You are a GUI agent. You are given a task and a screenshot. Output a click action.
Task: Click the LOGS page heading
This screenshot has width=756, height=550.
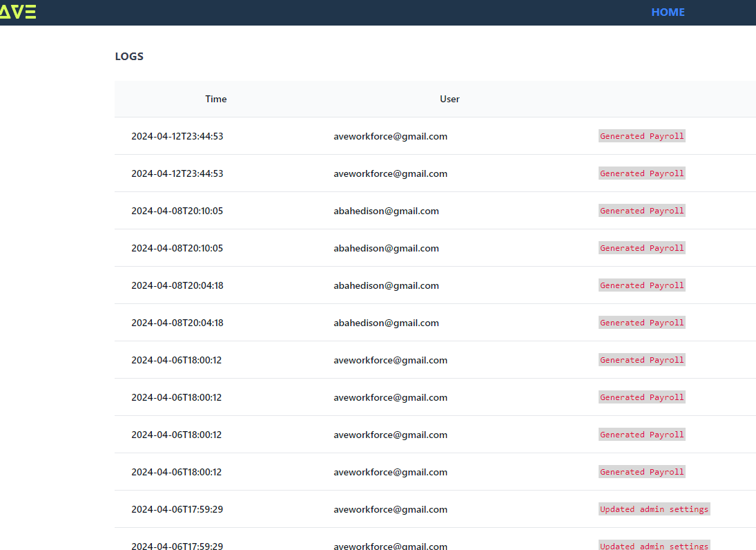pyautogui.click(x=129, y=56)
